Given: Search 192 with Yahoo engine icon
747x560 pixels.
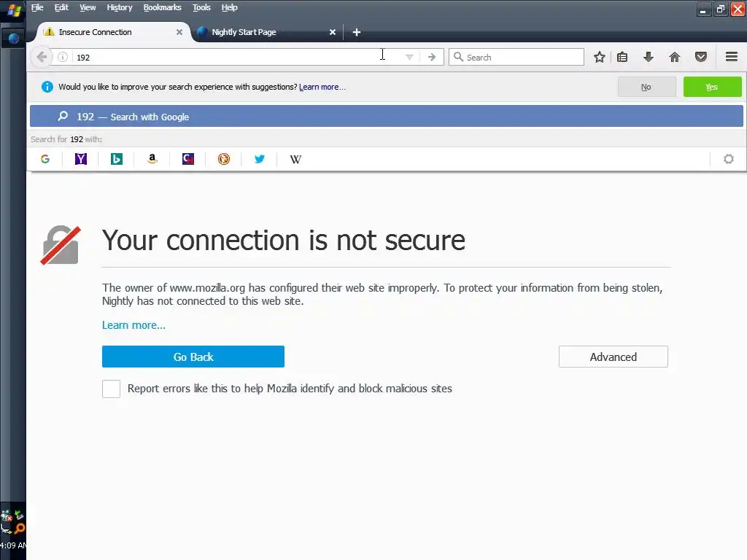Looking at the screenshot, I should tap(81, 159).
